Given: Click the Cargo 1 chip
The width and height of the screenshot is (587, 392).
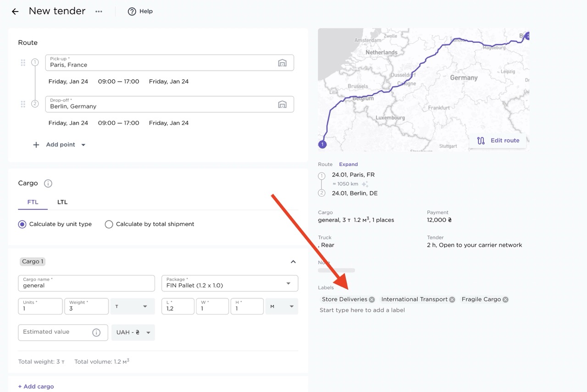Looking at the screenshot, I should pyautogui.click(x=33, y=262).
